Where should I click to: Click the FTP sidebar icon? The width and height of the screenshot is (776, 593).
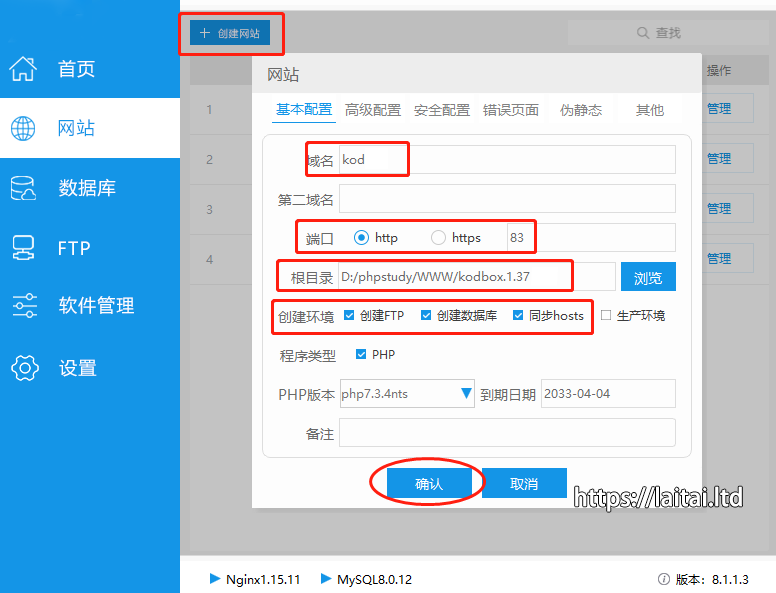23,248
